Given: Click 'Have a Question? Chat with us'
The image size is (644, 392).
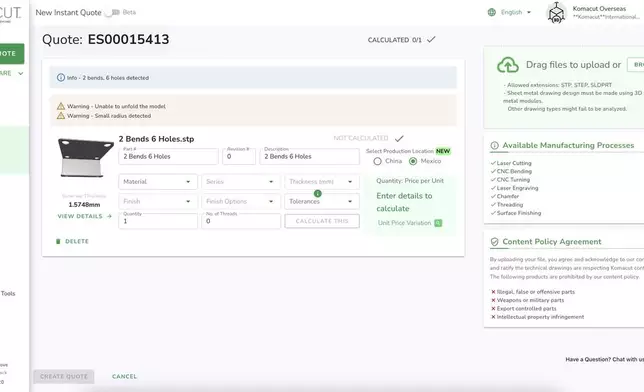Looking at the screenshot, I should point(605,359).
